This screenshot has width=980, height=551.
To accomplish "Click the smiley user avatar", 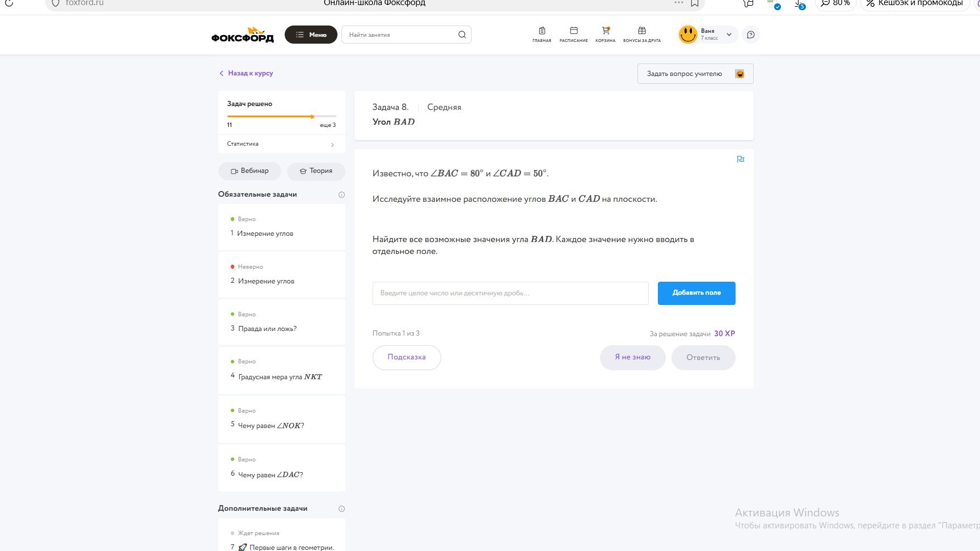I will tap(688, 35).
